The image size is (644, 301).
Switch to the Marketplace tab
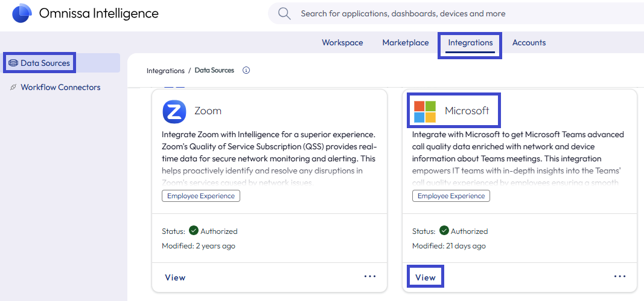click(406, 42)
